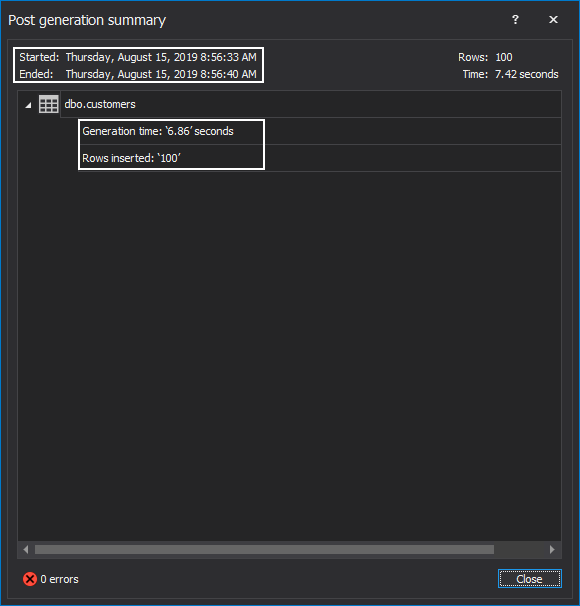Image resolution: width=580 pixels, height=606 pixels.
Task: Click the horizontal scrollbar thumb
Action: point(264,549)
